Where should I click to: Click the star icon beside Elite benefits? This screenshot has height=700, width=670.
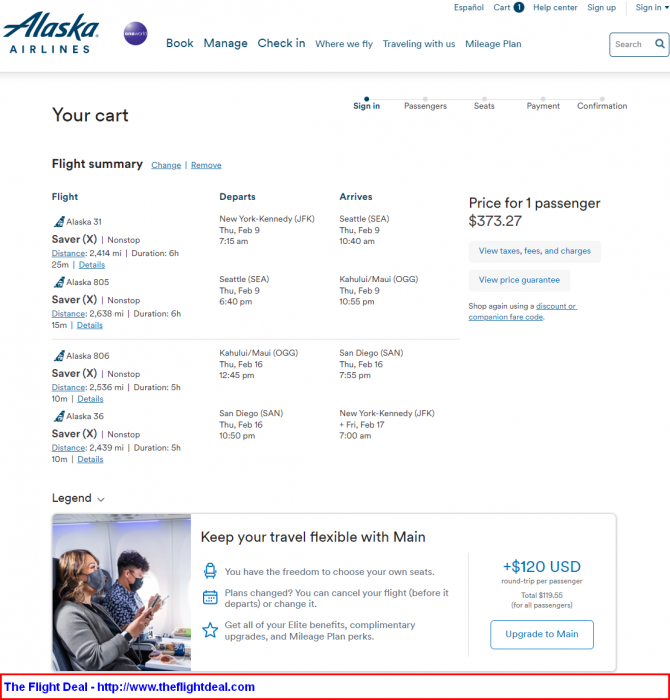point(210,630)
